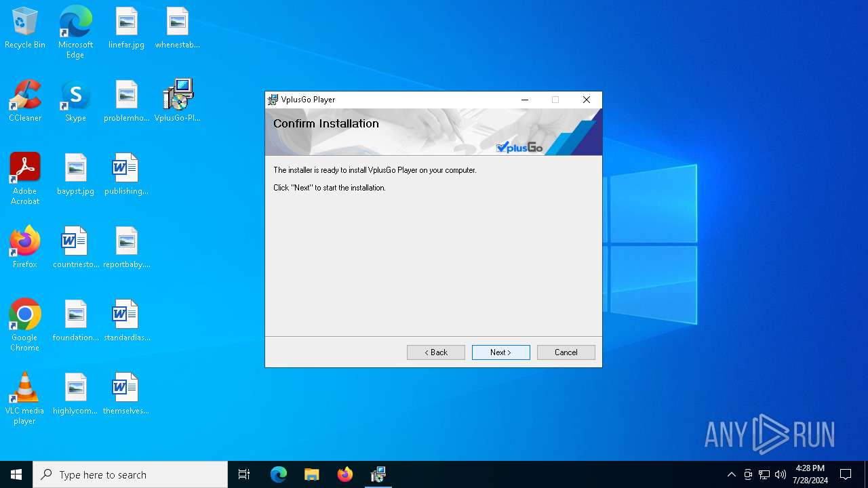Select the highlycom... desktop file
This screenshot has width=868, height=488.
coord(75,394)
